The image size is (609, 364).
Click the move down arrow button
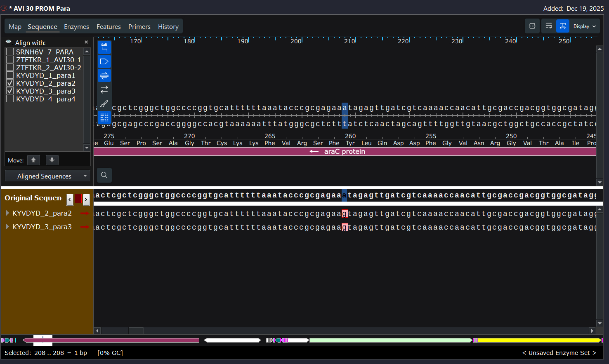[x=52, y=160]
